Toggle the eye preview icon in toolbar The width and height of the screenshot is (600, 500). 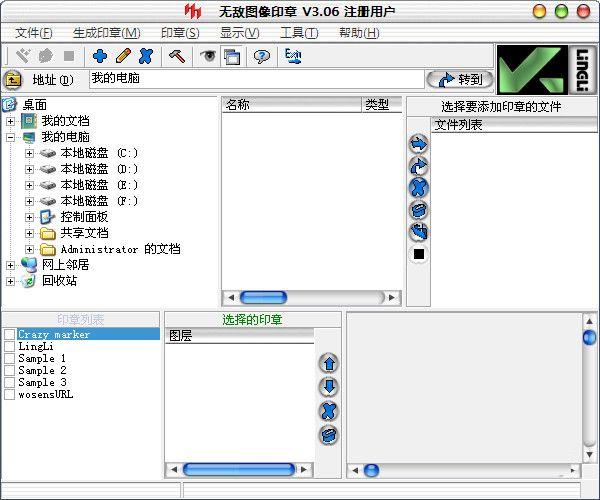point(208,57)
